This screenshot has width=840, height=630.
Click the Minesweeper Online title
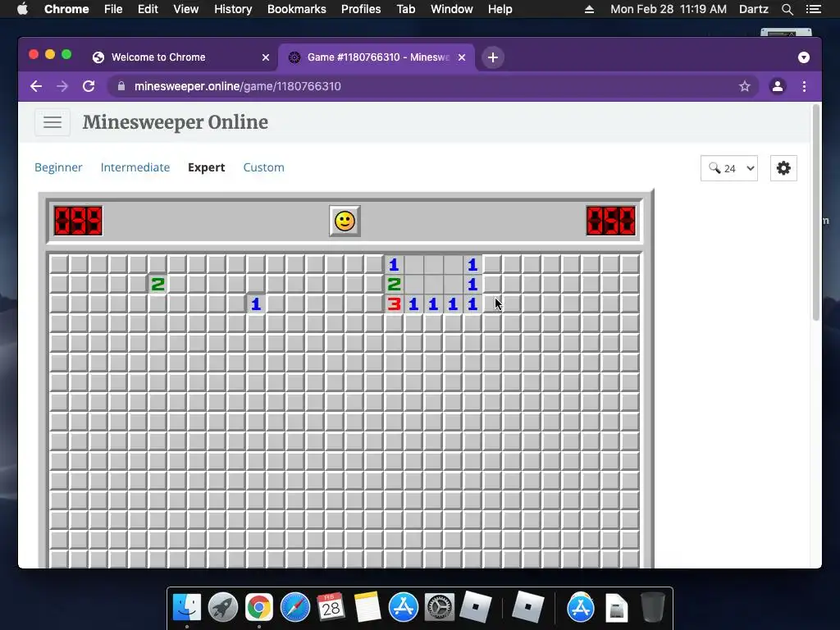(176, 122)
